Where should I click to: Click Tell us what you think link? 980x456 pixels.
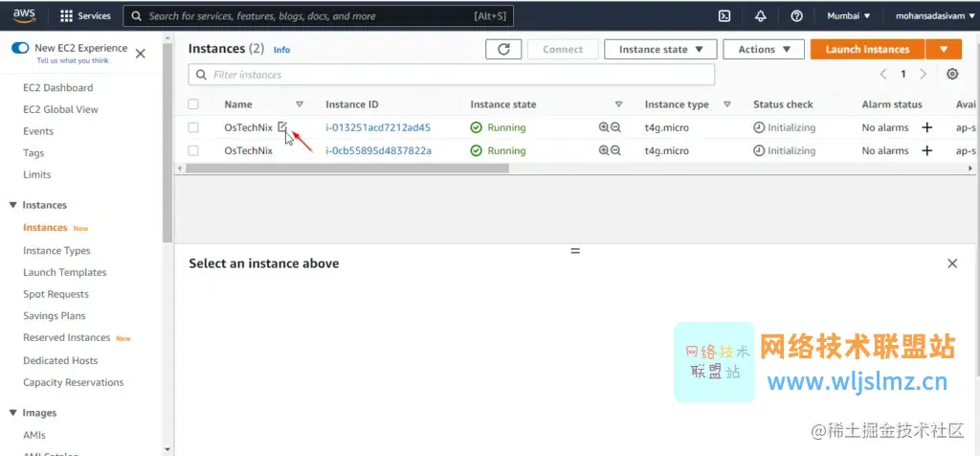[73, 60]
